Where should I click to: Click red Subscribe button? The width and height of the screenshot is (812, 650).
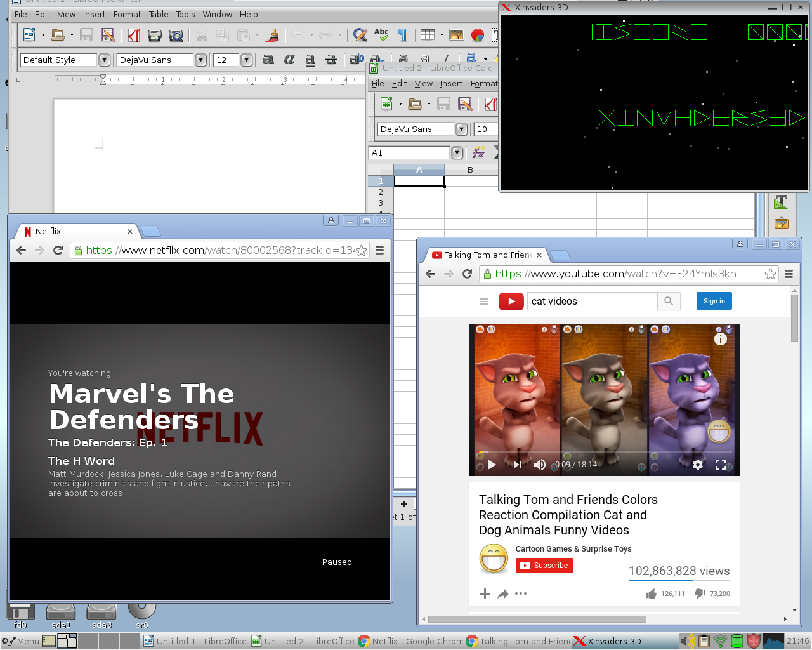coord(544,566)
